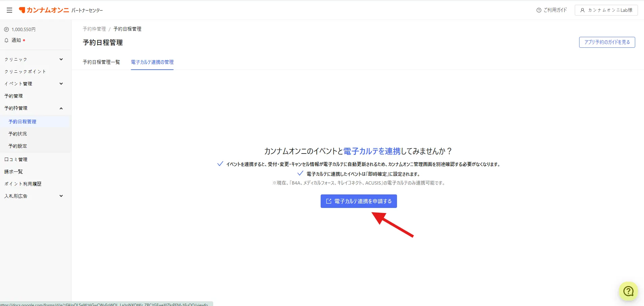Screen dimensions: 644x306
Task: Click the points coin icon
Action: pyautogui.click(x=6, y=29)
